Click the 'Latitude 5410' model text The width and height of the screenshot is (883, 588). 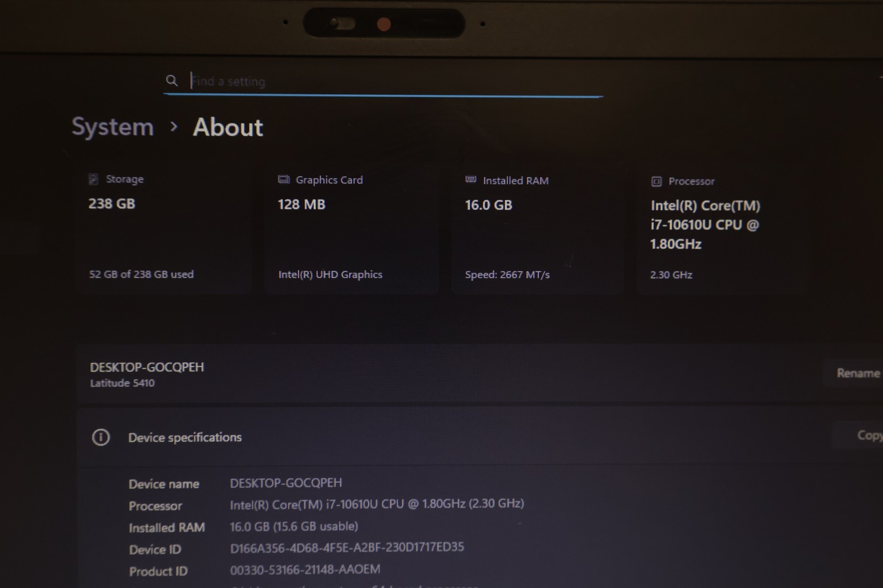point(122,383)
